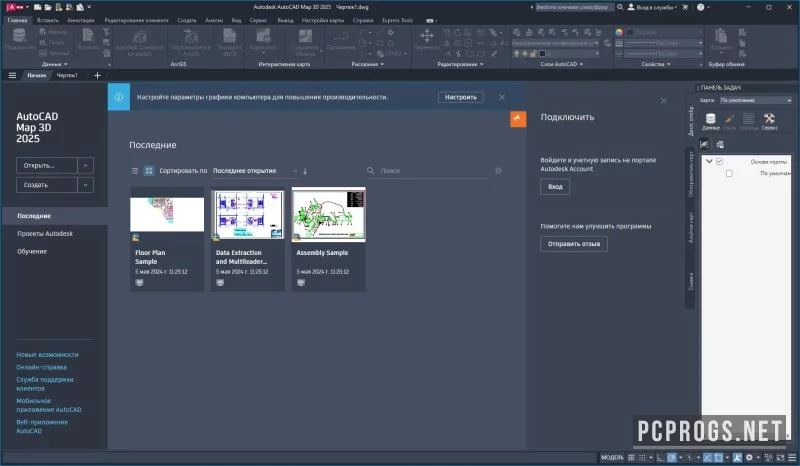Click the gear icon beside search field
The width and height of the screenshot is (800, 466).
point(498,170)
